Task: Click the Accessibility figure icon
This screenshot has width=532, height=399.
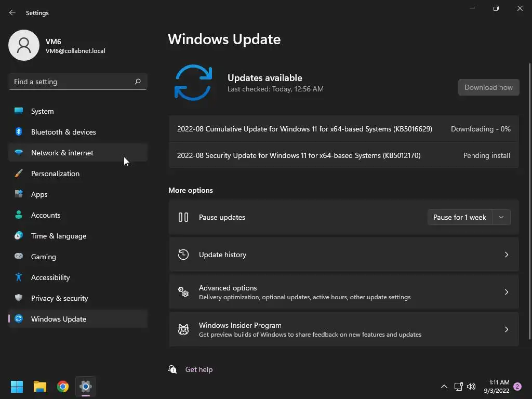Action: [x=19, y=277]
